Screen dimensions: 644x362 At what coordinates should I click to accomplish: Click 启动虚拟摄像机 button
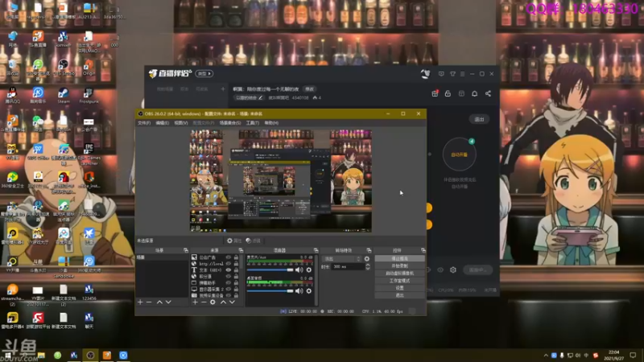[x=399, y=274]
